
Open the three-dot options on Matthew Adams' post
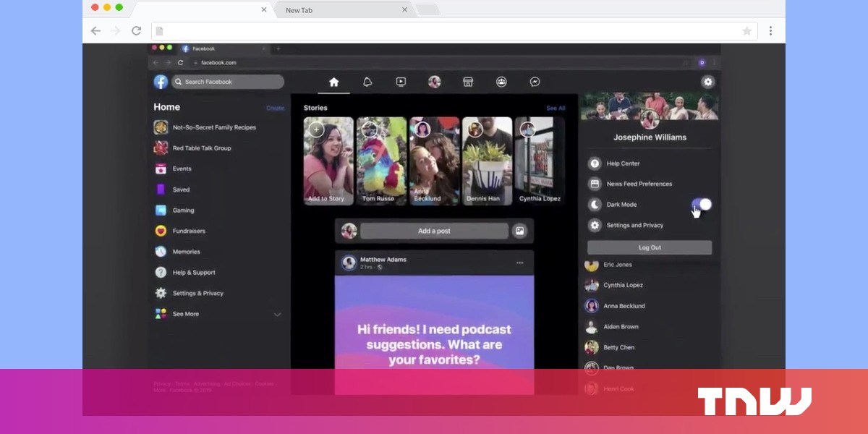[519, 263]
